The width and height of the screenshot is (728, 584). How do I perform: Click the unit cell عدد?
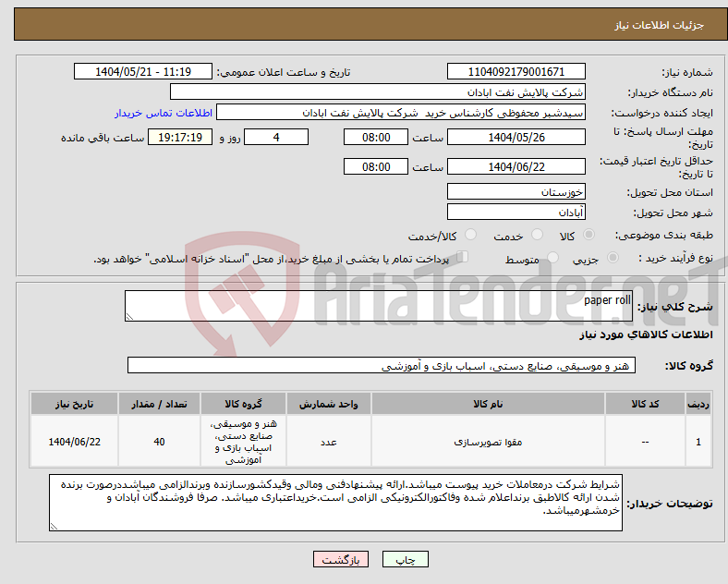(328, 442)
